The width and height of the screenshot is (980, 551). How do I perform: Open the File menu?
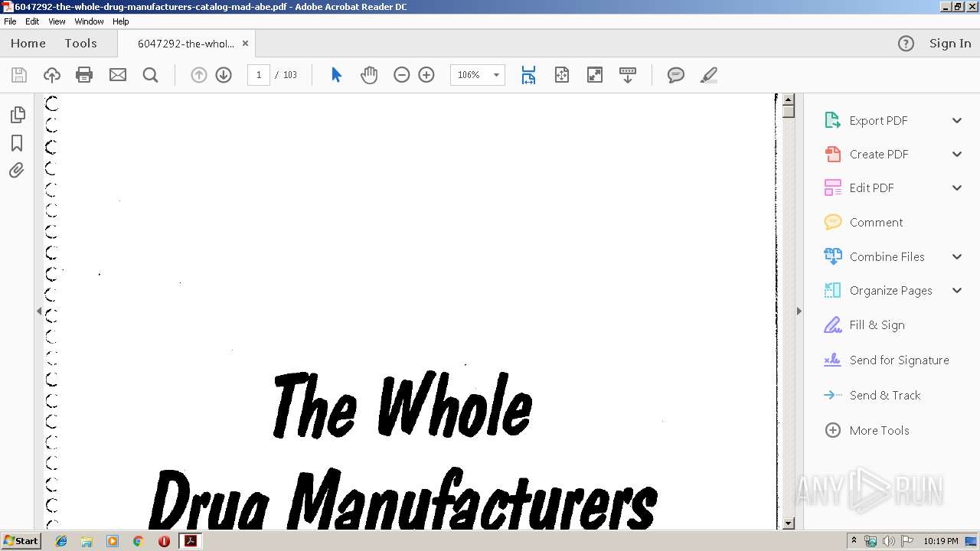click(10, 21)
